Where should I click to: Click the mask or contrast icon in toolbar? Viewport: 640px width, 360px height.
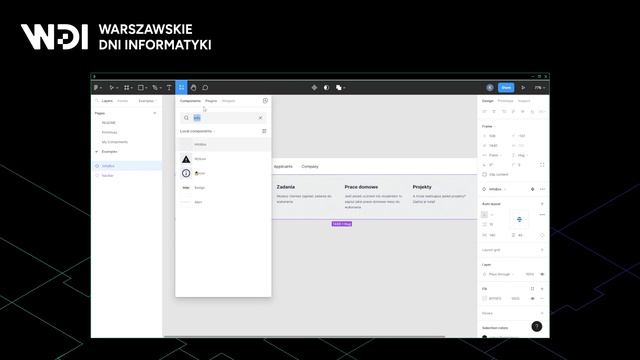(x=326, y=88)
